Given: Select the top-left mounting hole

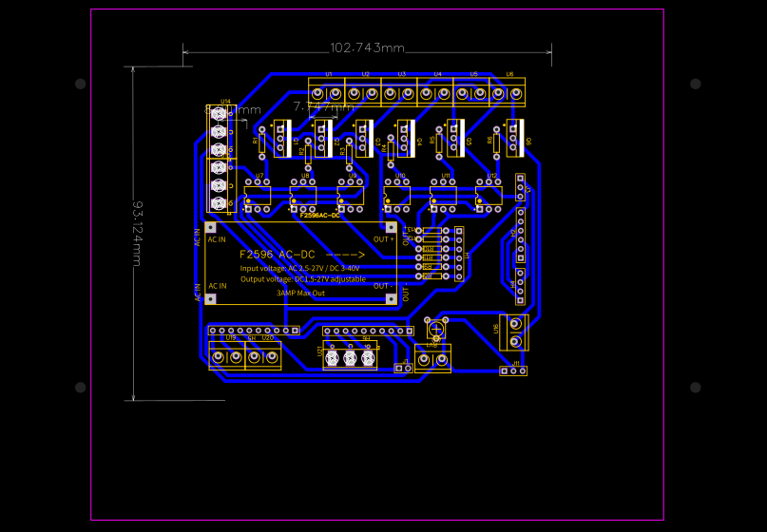Looking at the screenshot, I should 81,84.
